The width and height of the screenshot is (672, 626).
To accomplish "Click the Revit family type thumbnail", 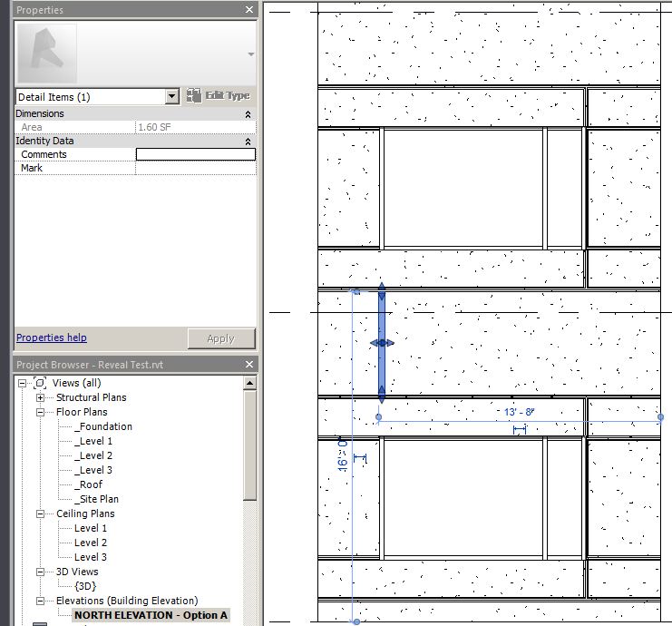I will click(x=46, y=54).
